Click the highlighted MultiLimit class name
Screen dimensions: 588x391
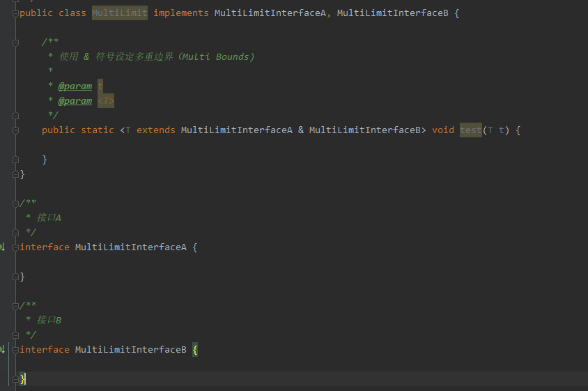[120, 13]
